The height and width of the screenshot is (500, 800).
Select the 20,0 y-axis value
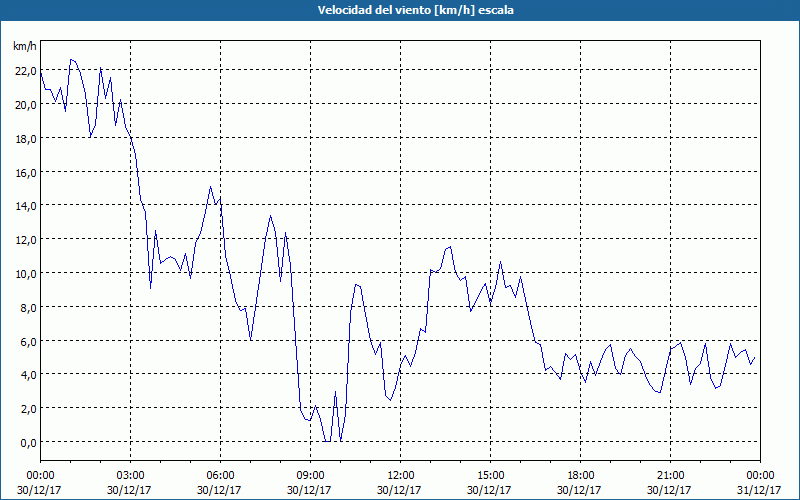pos(26,105)
